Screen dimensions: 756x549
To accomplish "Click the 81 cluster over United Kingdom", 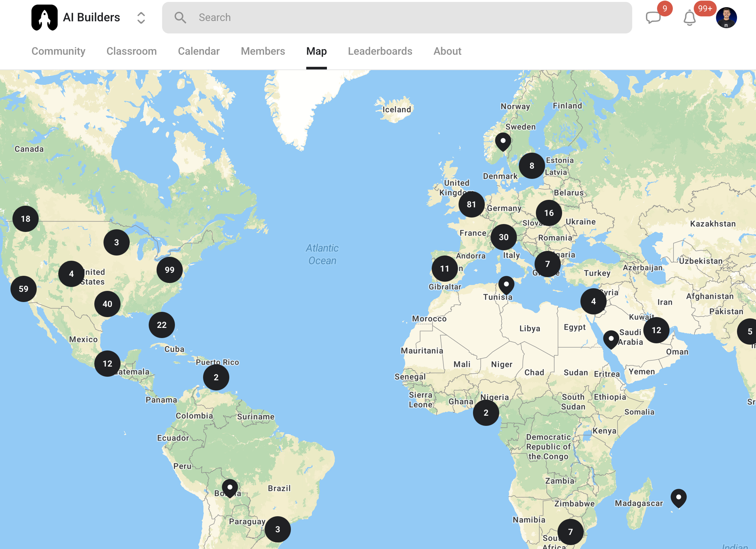I will coord(471,204).
